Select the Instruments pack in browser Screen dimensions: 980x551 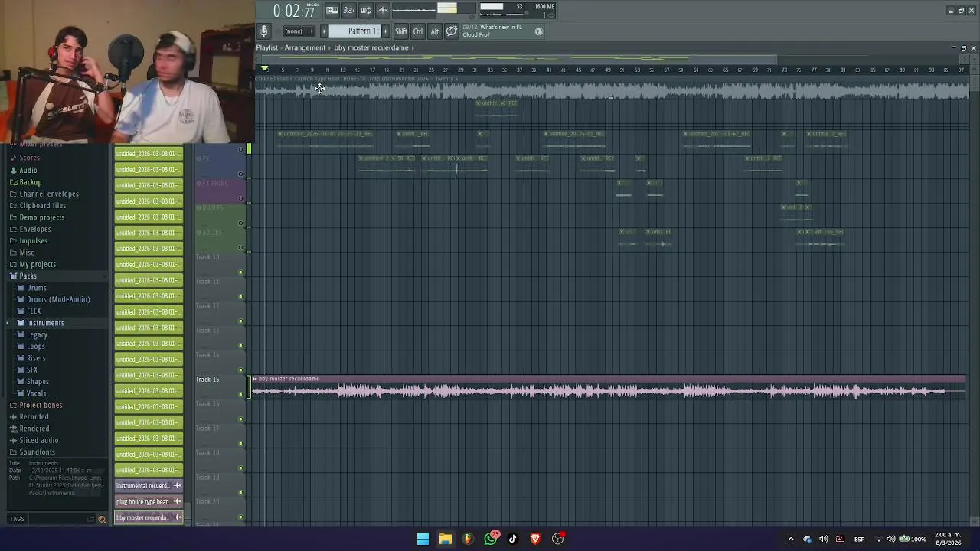point(45,323)
